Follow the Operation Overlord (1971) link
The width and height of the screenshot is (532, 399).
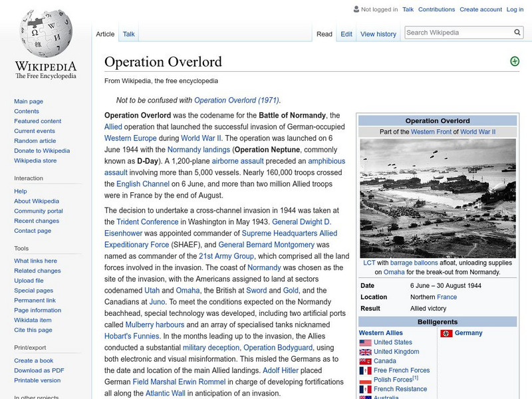237,100
